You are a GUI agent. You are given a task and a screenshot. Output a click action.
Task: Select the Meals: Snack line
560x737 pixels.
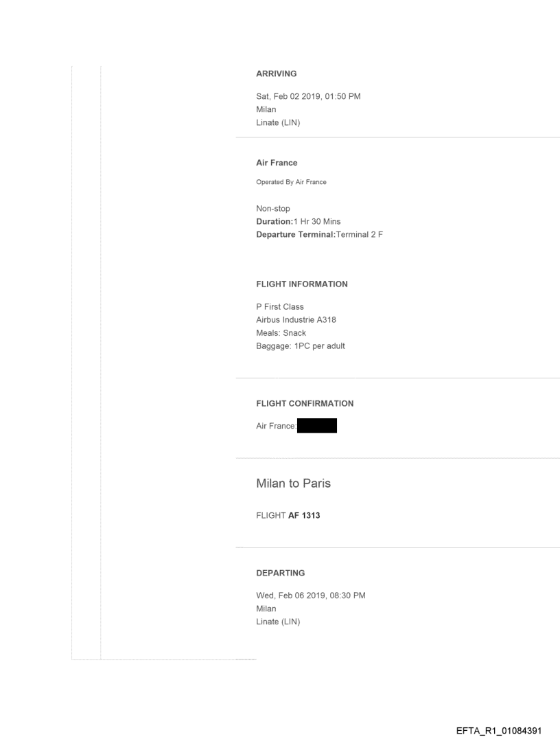click(x=281, y=333)
